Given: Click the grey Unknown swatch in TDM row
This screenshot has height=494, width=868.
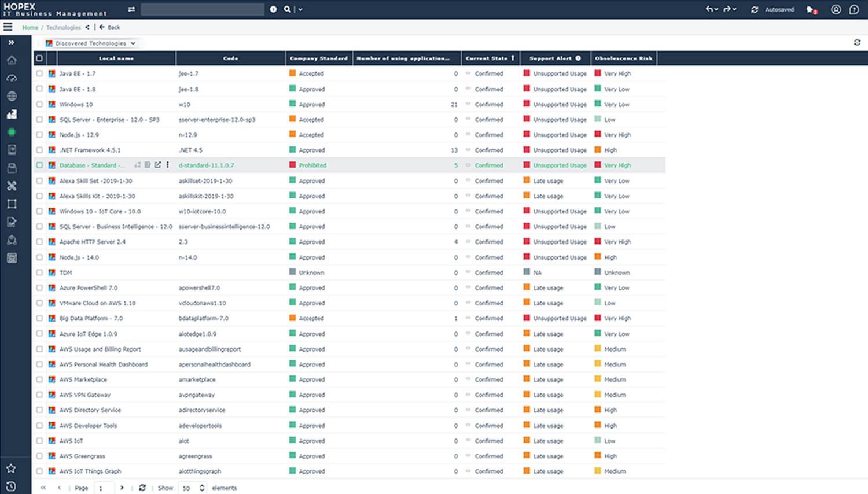Looking at the screenshot, I should [293, 272].
